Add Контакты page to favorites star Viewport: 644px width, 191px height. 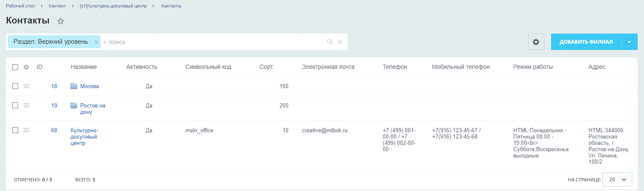(61, 21)
